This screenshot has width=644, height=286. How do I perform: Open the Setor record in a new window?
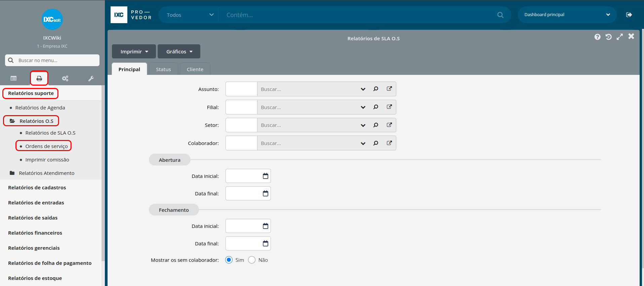click(x=389, y=125)
